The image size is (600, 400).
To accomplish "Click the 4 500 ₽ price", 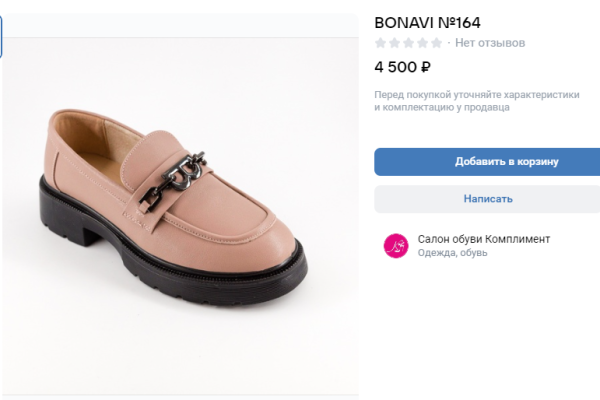I will [402, 68].
